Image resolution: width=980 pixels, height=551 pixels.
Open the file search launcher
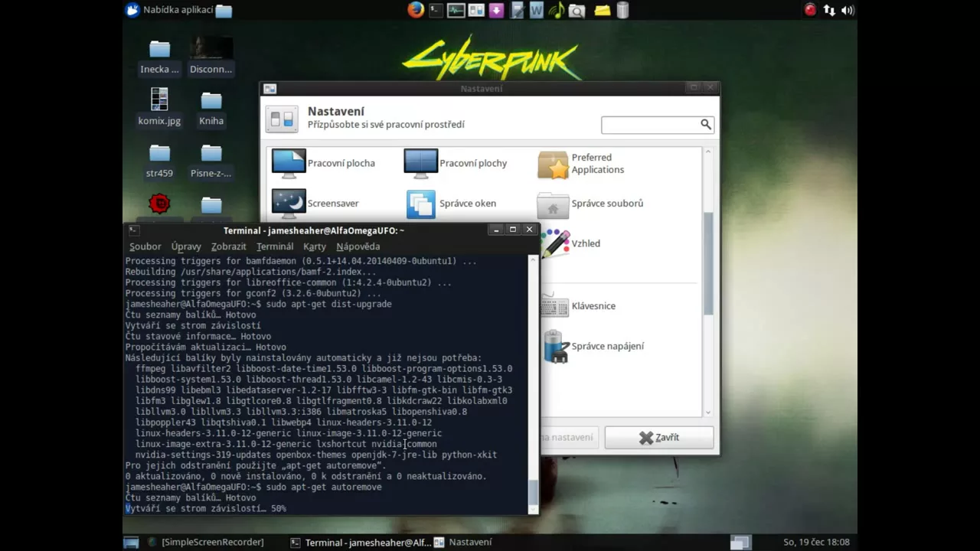tap(577, 11)
